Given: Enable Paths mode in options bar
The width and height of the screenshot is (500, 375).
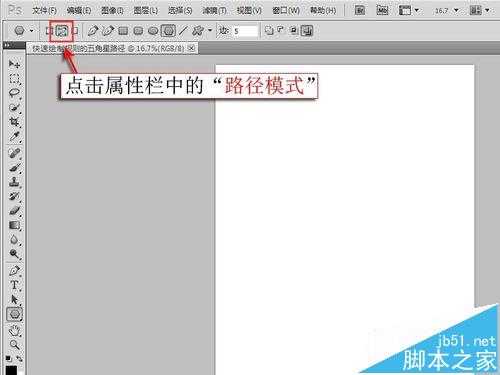Looking at the screenshot, I should [62, 31].
